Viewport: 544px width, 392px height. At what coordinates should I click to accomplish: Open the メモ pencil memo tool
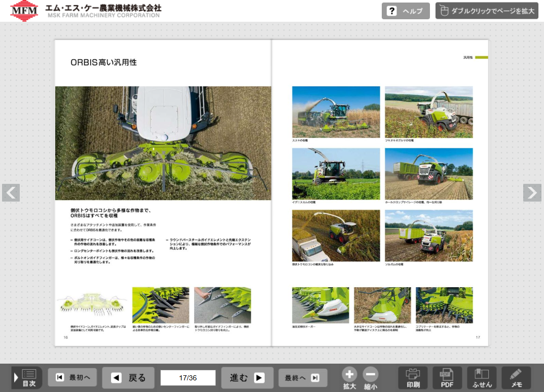[516, 378]
